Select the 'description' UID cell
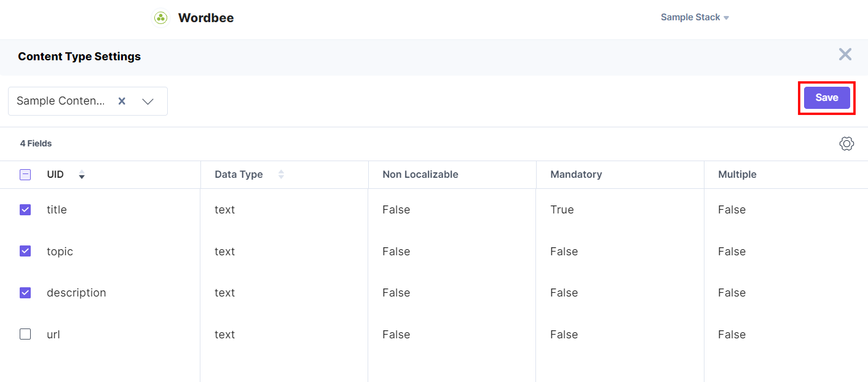The height and width of the screenshot is (382, 868). pos(76,293)
